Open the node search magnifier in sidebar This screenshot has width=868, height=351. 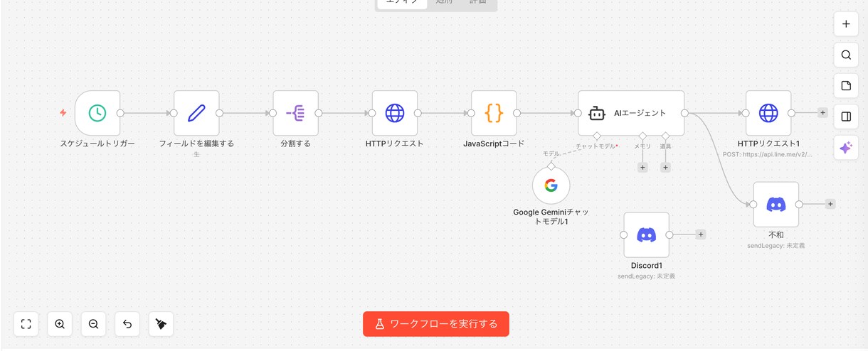coord(846,55)
